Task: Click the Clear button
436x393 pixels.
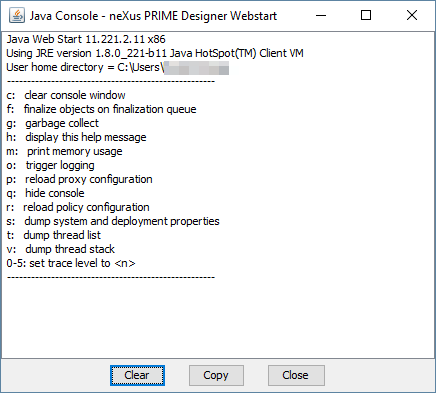Action: click(x=137, y=376)
